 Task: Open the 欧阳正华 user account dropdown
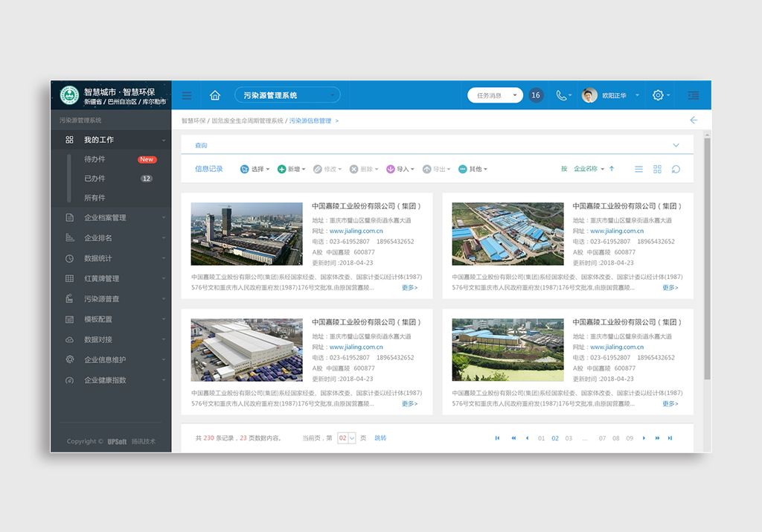click(x=620, y=95)
